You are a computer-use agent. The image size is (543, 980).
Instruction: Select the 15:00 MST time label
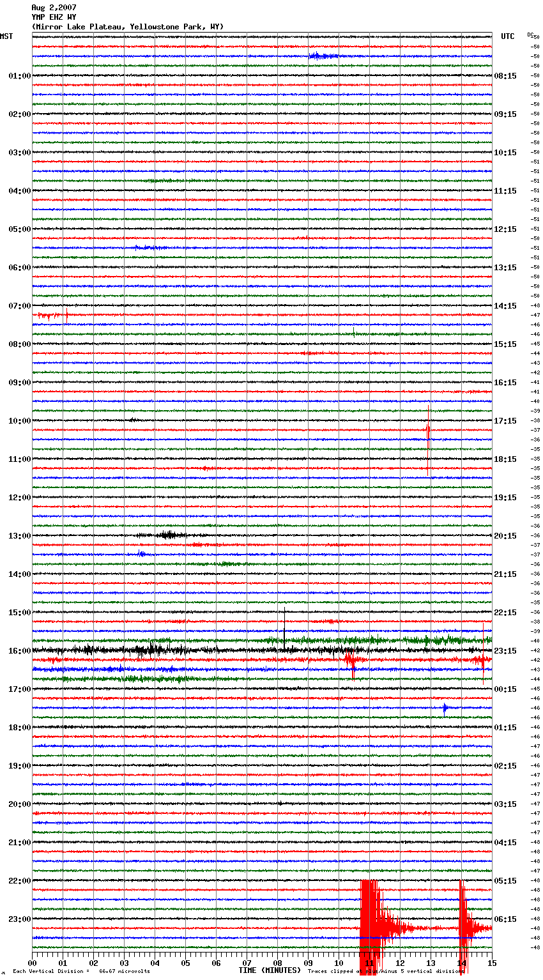[x=20, y=613]
